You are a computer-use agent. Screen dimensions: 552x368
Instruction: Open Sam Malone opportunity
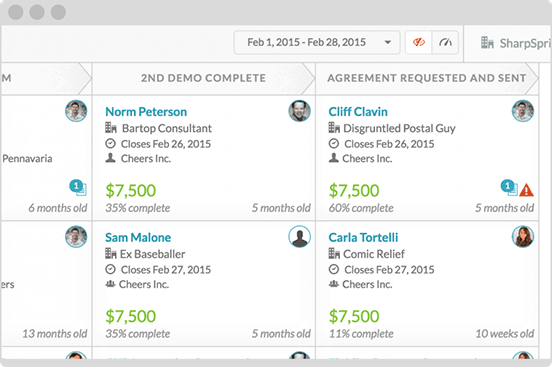click(x=138, y=237)
